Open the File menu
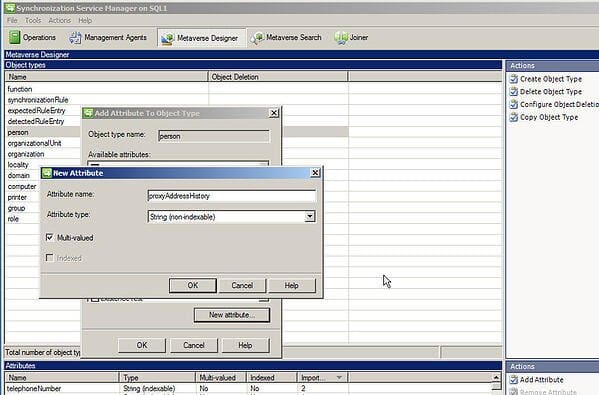This screenshot has width=599, height=395. 12,20
